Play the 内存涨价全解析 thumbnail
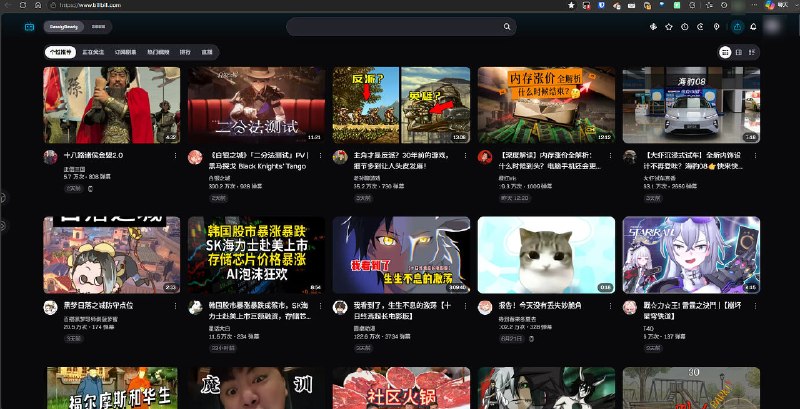Screen dimensions: 800x409 click(x=546, y=105)
